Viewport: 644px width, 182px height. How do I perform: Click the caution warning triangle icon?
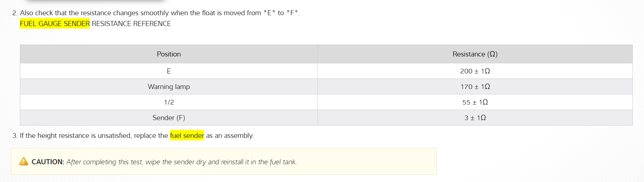click(x=24, y=161)
